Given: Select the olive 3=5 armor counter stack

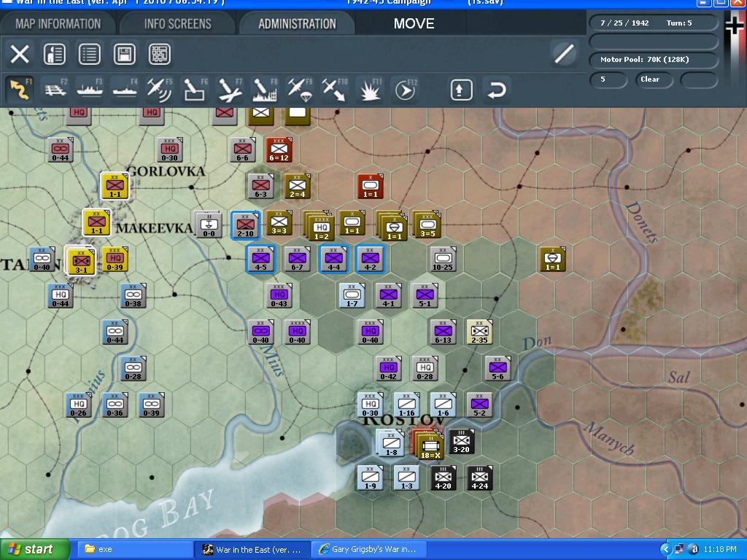Looking at the screenshot, I should (427, 225).
